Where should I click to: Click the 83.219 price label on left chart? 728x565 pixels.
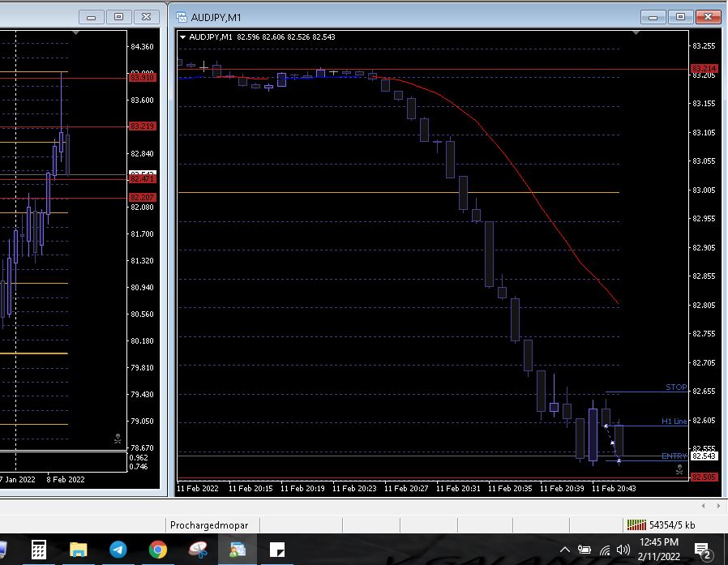[x=143, y=126]
